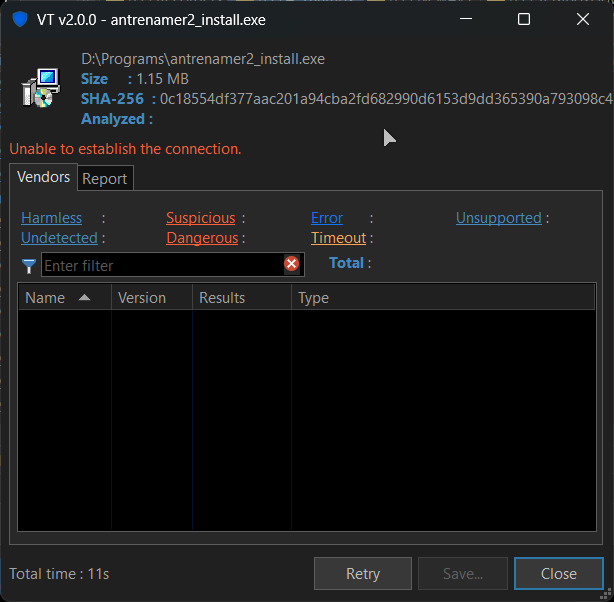Click the installer file icon

[41, 88]
